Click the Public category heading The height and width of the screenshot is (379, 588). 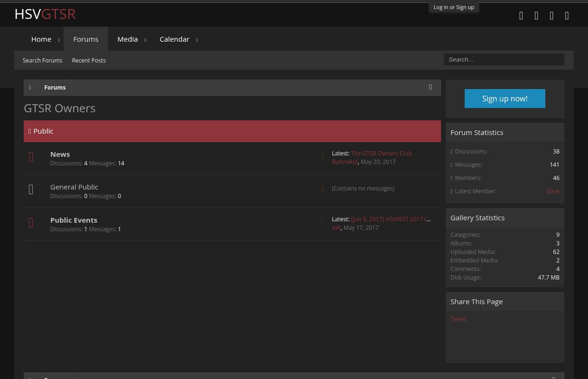[x=44, y=131]
